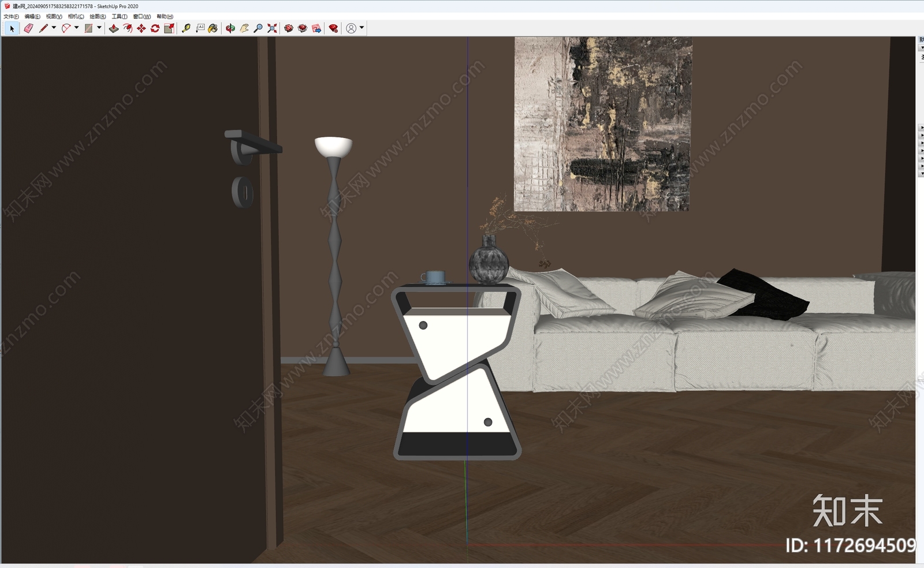This screenshot has height=568, width=924.
Task: Expand the Line tool dropdown arrow
Action: tap(54, 28)
